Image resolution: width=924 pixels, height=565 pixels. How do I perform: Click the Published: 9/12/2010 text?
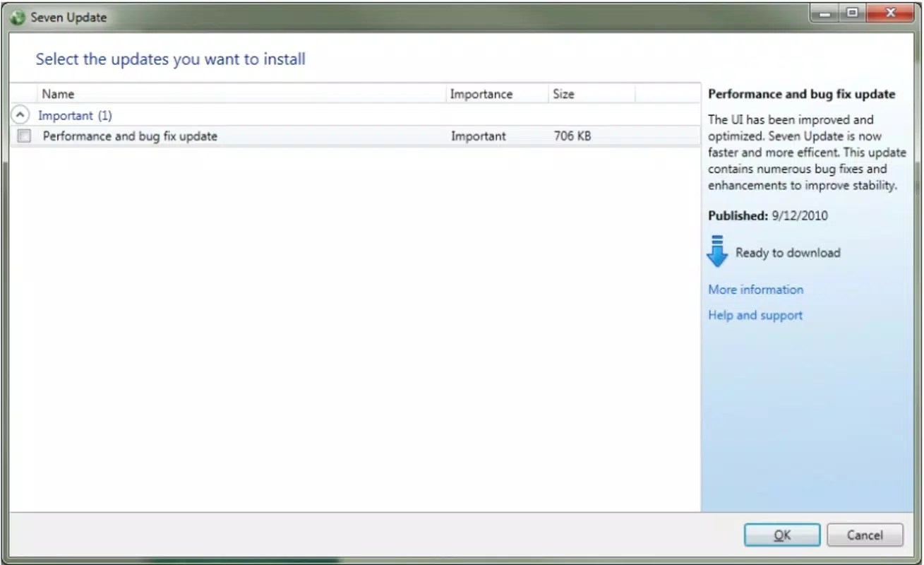click(768, 216)
